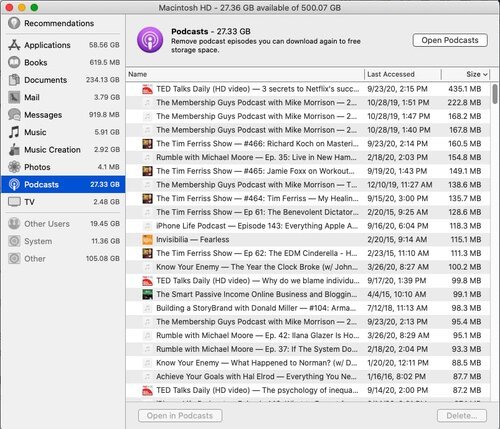Viewport: 500px width, 429px height.
Task: Select Know Your Enemy What Happened to Norman
Action: coord(308,363)
